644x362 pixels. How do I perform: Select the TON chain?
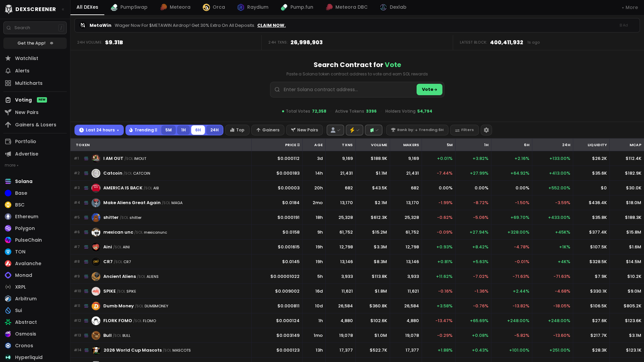(35, 252)
